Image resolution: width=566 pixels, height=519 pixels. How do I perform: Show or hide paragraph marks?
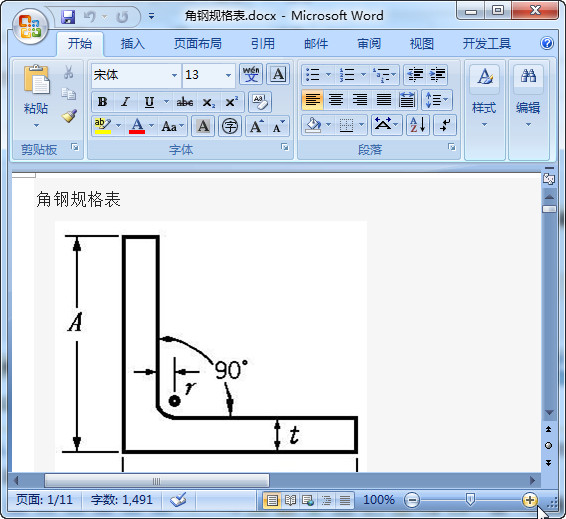445,125
